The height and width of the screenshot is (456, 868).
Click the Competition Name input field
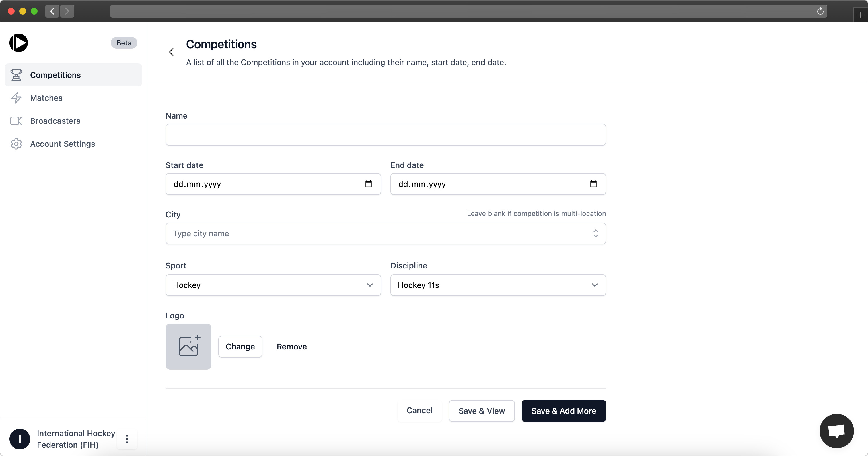tap(385, 134)
